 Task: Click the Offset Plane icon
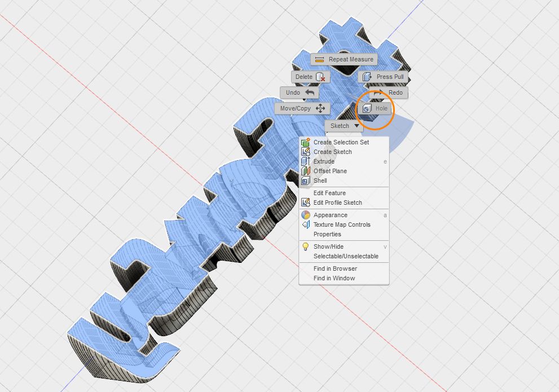pos(306,171)
